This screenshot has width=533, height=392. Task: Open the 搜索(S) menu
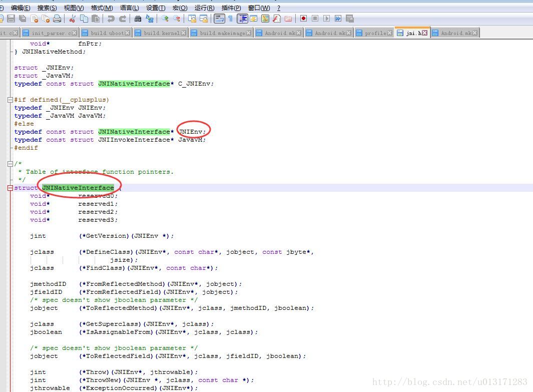[x=47, y=8]
